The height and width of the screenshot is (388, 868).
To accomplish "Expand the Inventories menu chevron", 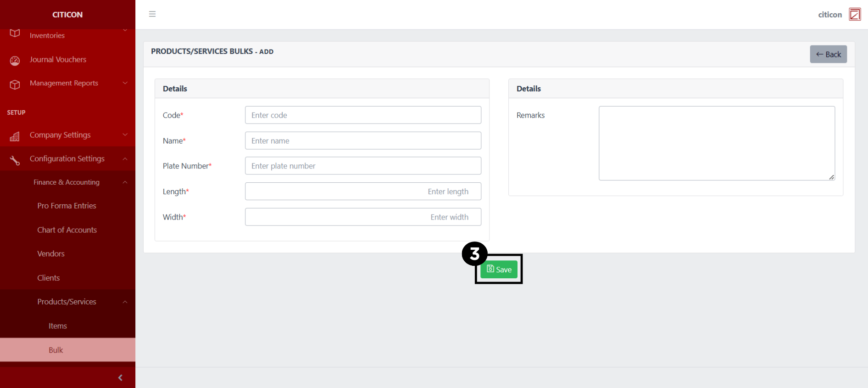I will coord(125,31).
